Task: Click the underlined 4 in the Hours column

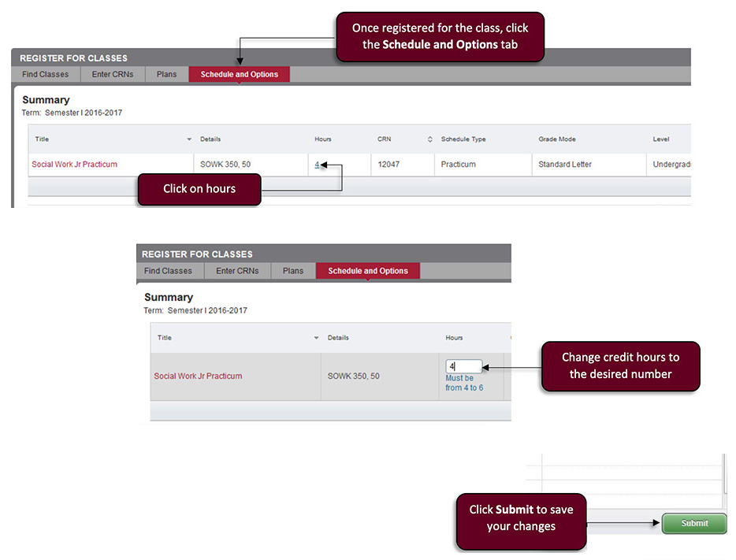Action: pos(319,165)
